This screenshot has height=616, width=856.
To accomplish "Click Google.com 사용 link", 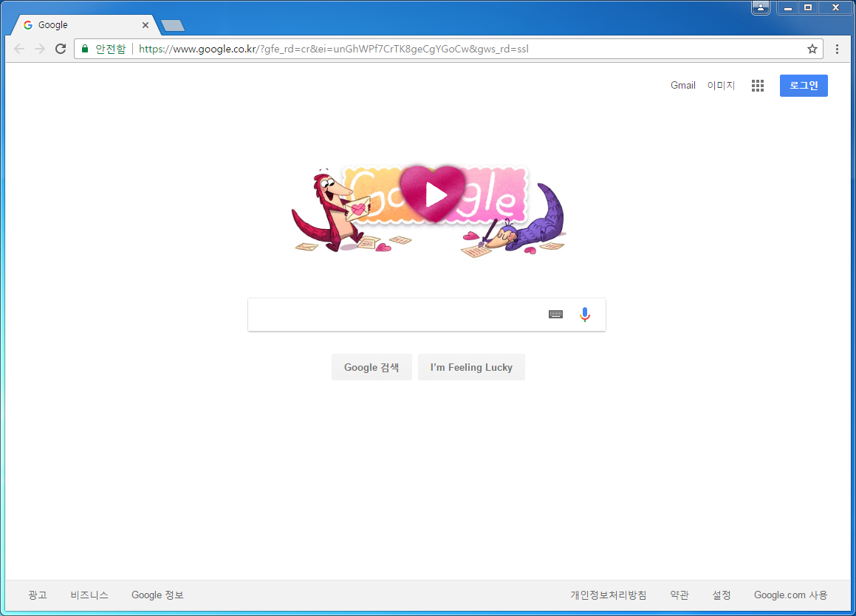I will coord(790,595).
